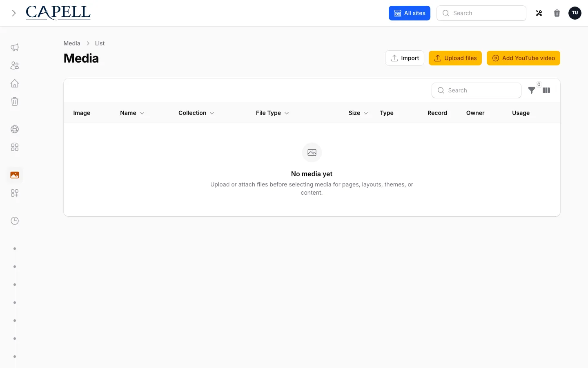Open the trash bin sidebar icon
The image size is (588, 368).
click(15, 101)
